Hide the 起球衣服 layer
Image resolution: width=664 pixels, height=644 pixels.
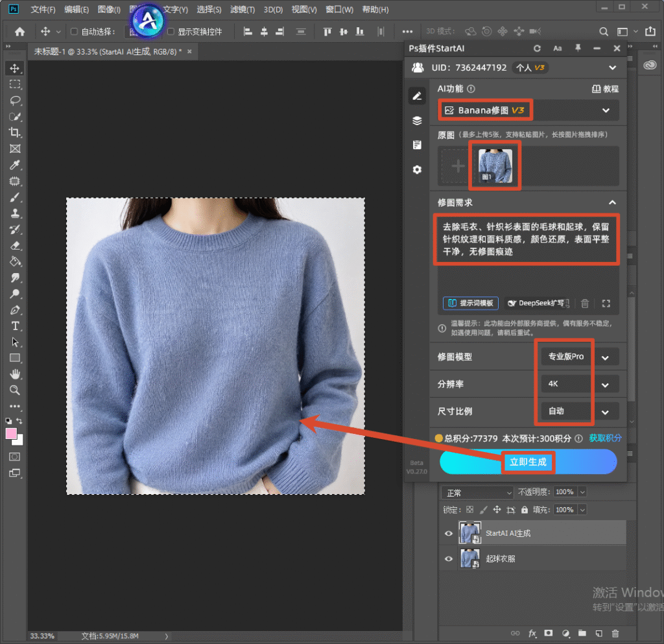pos(449,558)
